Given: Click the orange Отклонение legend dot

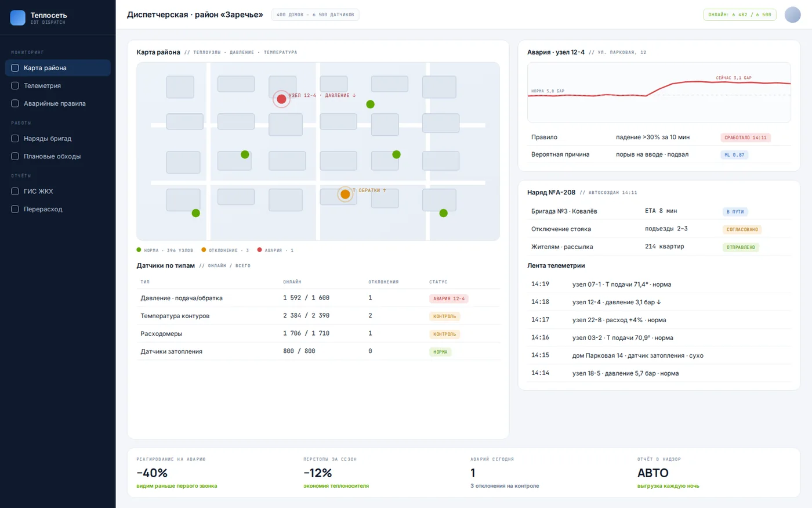Looking at the screenshot, I should (x=204, y=250).
